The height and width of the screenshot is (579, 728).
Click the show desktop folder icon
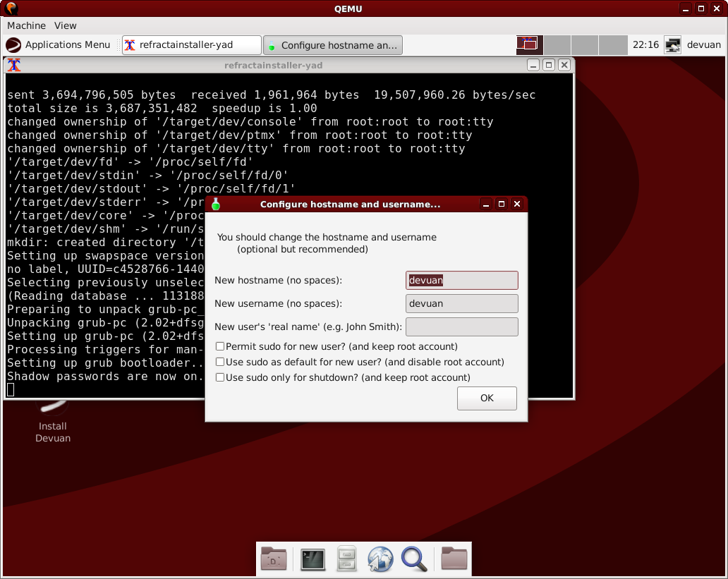pyautogui.click(x=274, y=559)
